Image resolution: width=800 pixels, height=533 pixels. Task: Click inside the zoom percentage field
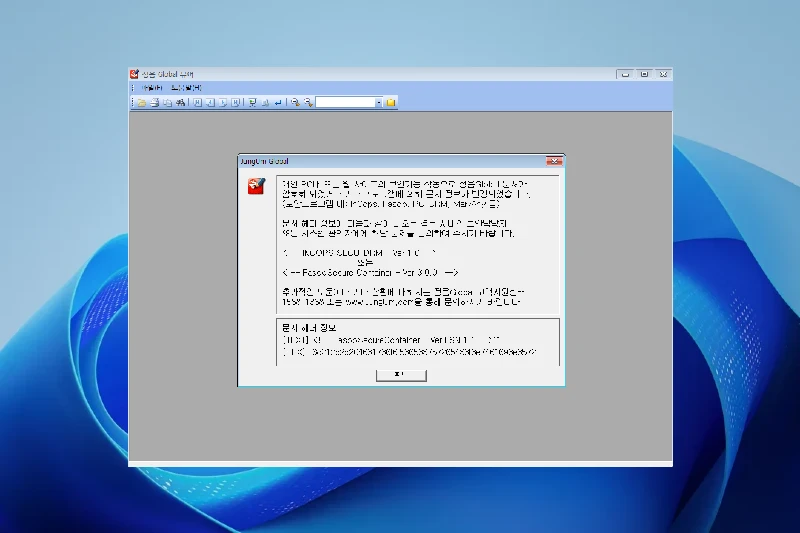coord(345,103)
